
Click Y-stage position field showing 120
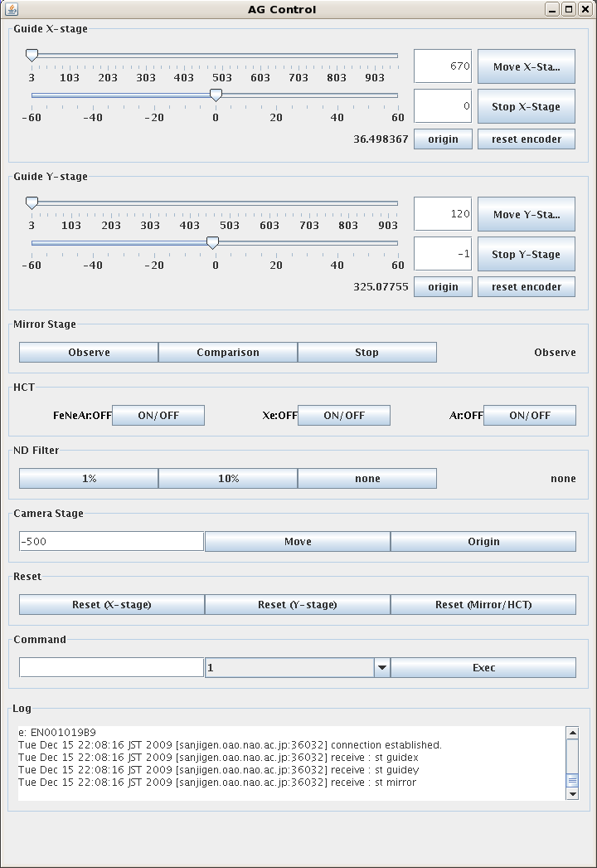click(443, 213)
